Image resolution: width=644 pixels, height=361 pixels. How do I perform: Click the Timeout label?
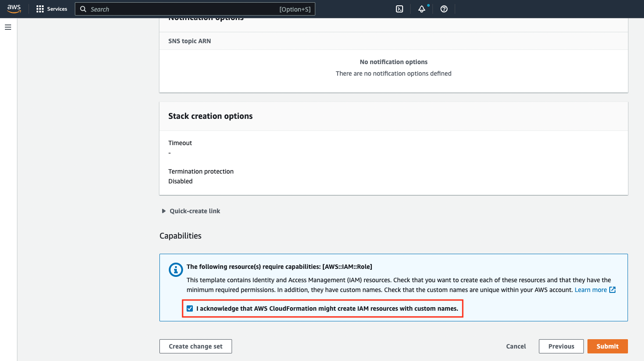tap(180, 143)
